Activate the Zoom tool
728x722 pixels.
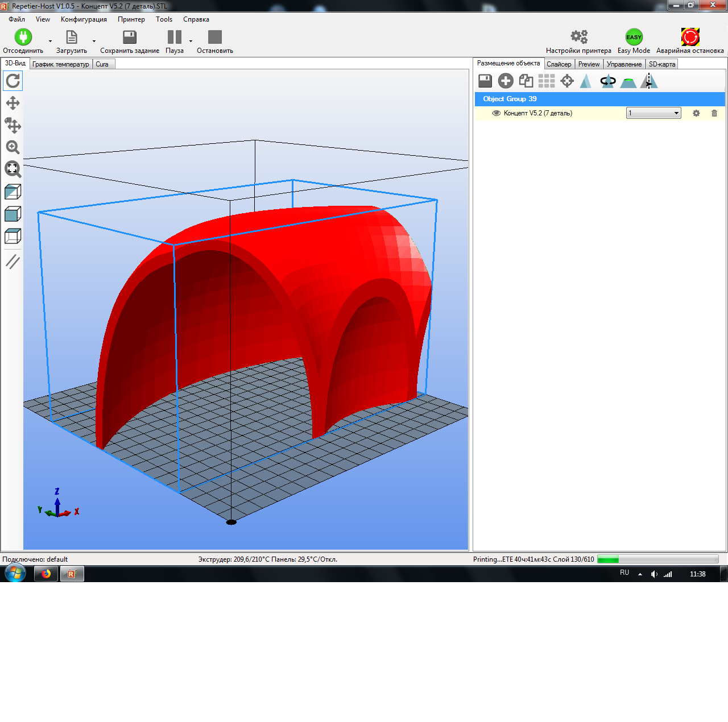pyautogui.click(x=13, y=148)
